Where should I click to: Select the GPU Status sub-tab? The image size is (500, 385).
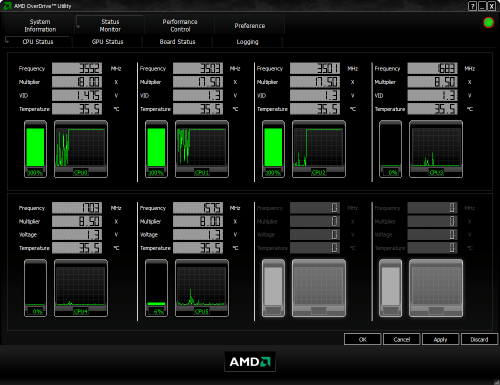pyautogui.click(x=107, y=42)
